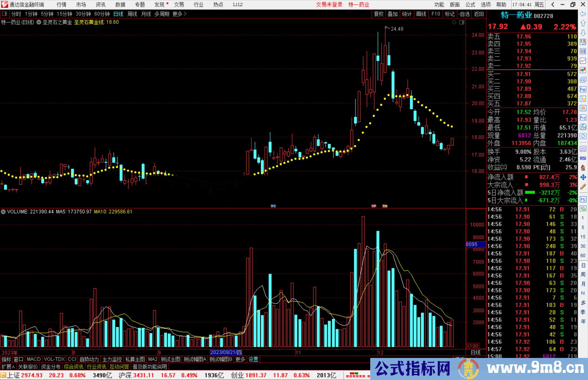Click the checklist icon below down arrow
This screenshot has height=380, width=588.
click(x=583, y=42)
